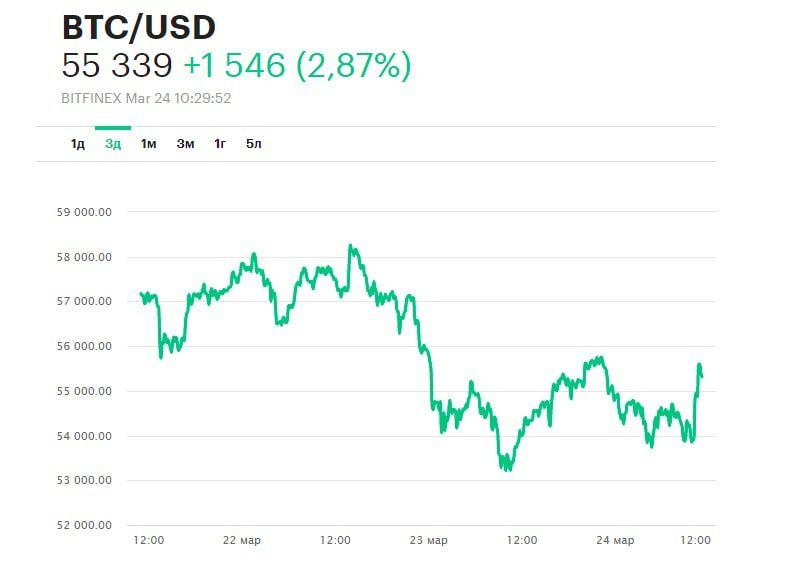This screenshot has width=786, height=570.
Task: Switch to the 5л chart period
Action: point(254,144)
